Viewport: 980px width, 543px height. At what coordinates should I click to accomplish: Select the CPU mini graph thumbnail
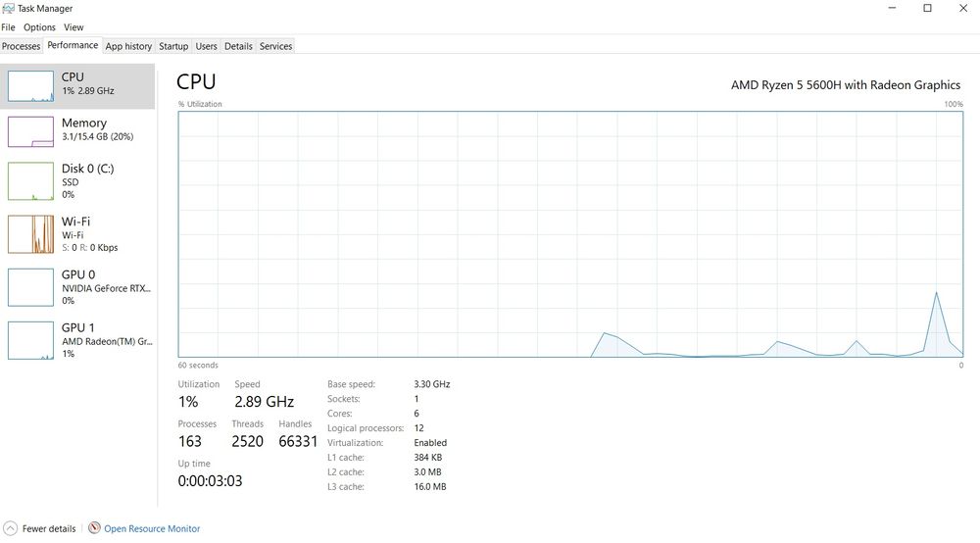30,86
